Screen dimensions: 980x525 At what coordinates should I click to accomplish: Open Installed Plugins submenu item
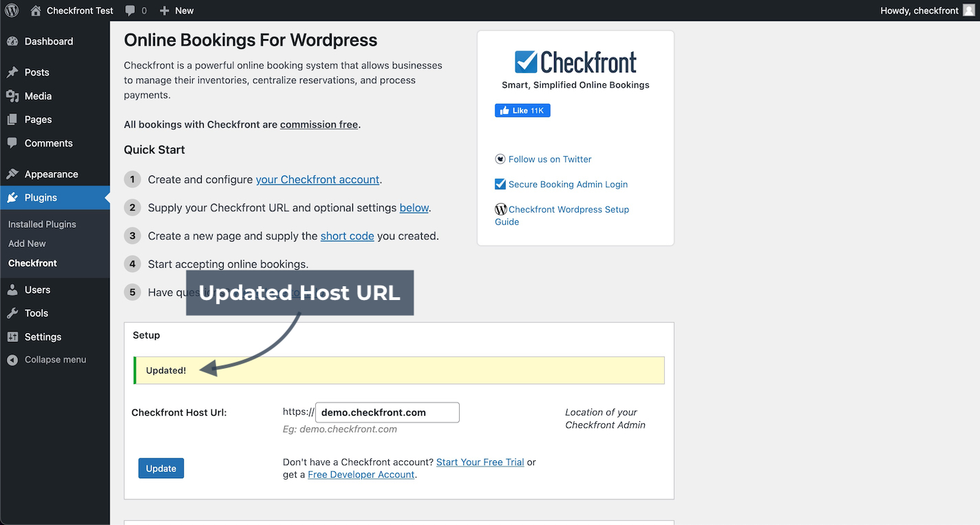[x=42, y=224]
